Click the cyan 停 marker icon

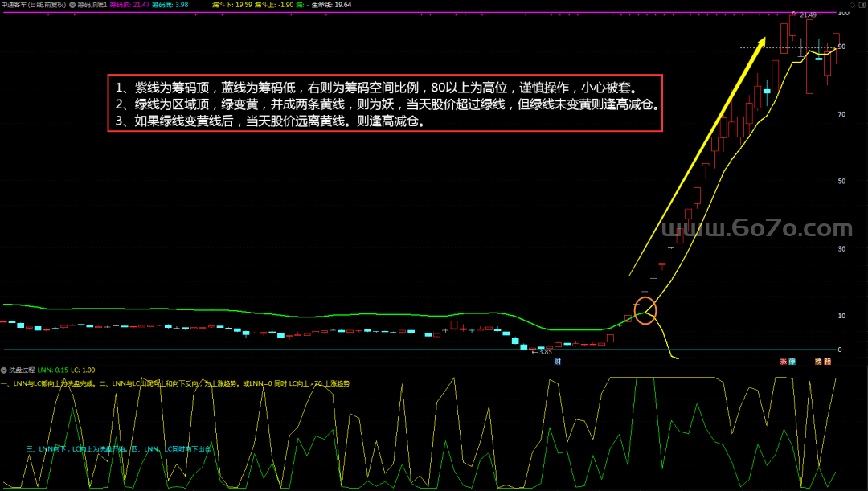(x=792, y=362)
